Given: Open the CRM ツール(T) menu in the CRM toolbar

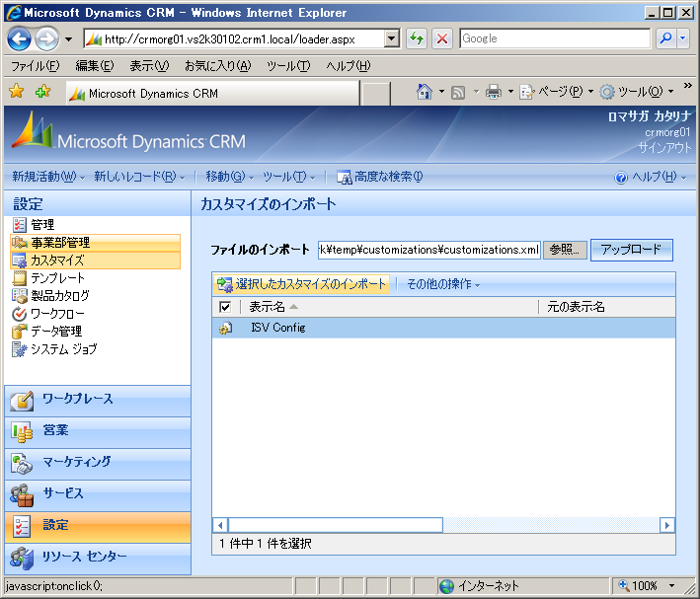Looking at the screenshot, I should [289, 177].
